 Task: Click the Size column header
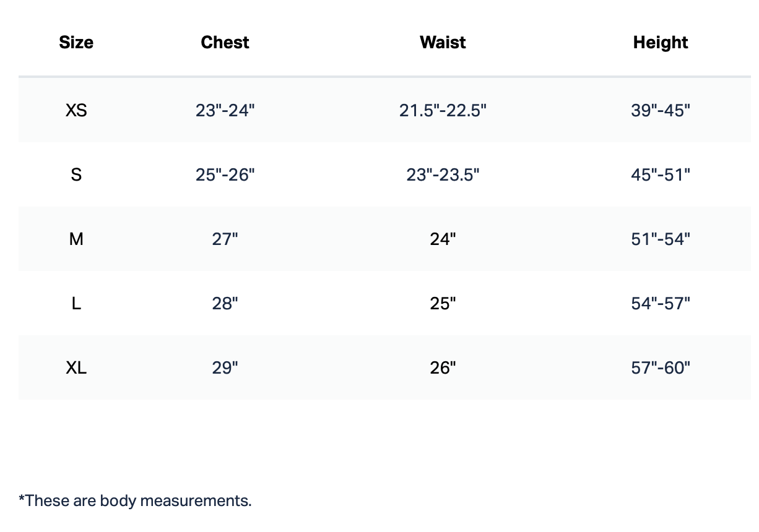pyautogui.click(x=76, y=43)
